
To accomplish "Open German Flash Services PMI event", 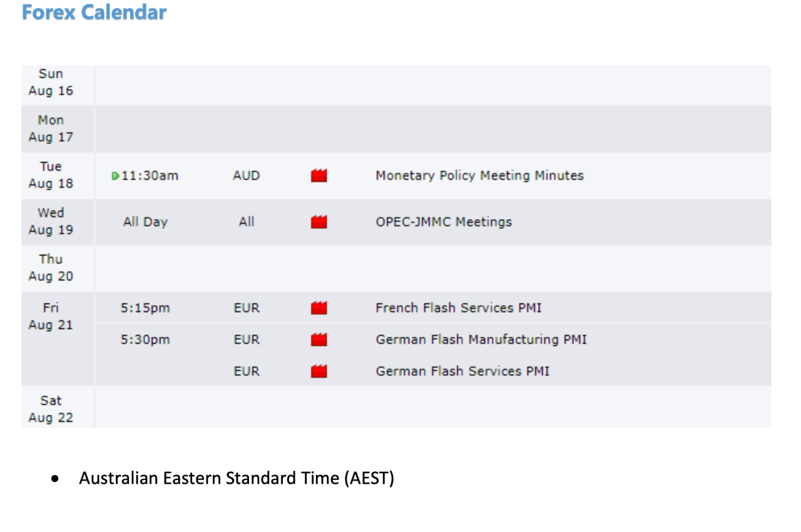I will click(462, 371).
